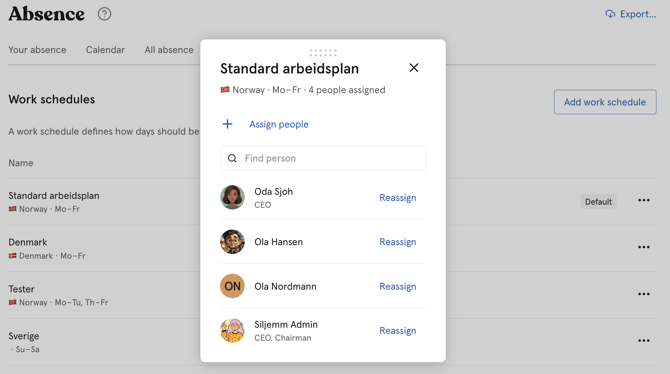Viewport: 670px width, 374px height.
Task: Reassign Siljemm Admin
Action: [398, 331]
